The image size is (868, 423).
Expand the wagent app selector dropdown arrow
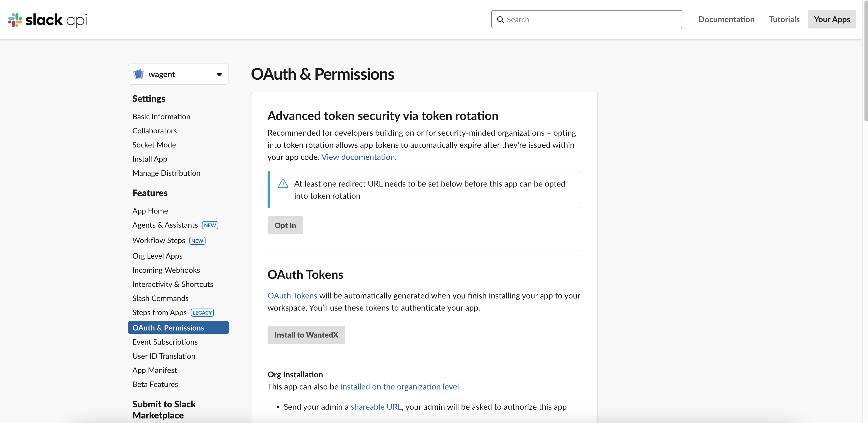[x=219, y=74]
